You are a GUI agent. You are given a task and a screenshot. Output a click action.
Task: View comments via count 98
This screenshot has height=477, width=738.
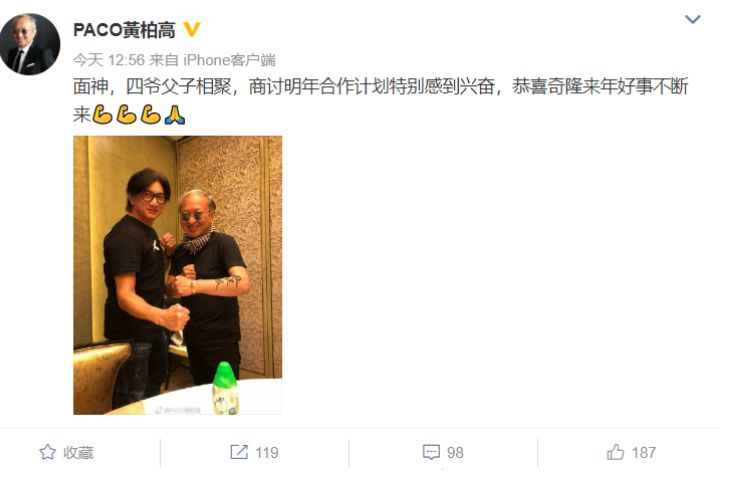click(x=455, y=453)
